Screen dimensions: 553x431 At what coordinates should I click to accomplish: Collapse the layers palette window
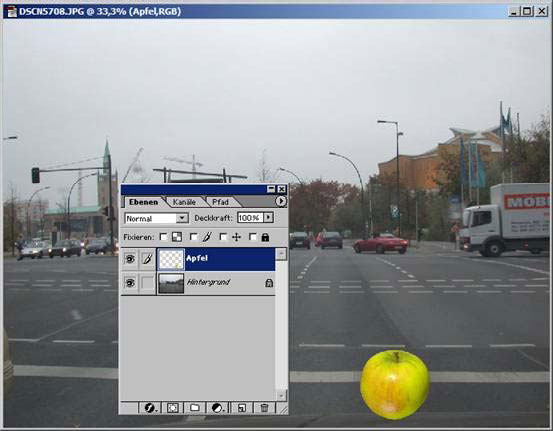click(x=271, y=189)
